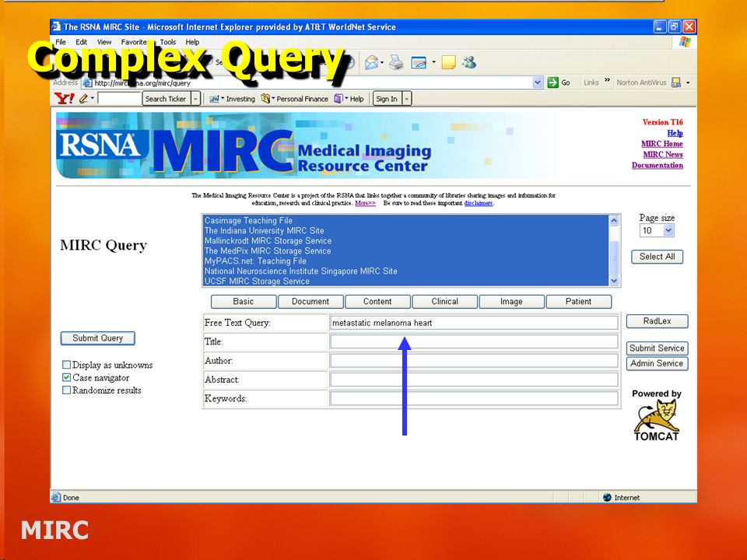The image size is (747, 560).
Task: Open the Sign In dropdown arrow
Action: pyautogui.click(x=407, y=99)
